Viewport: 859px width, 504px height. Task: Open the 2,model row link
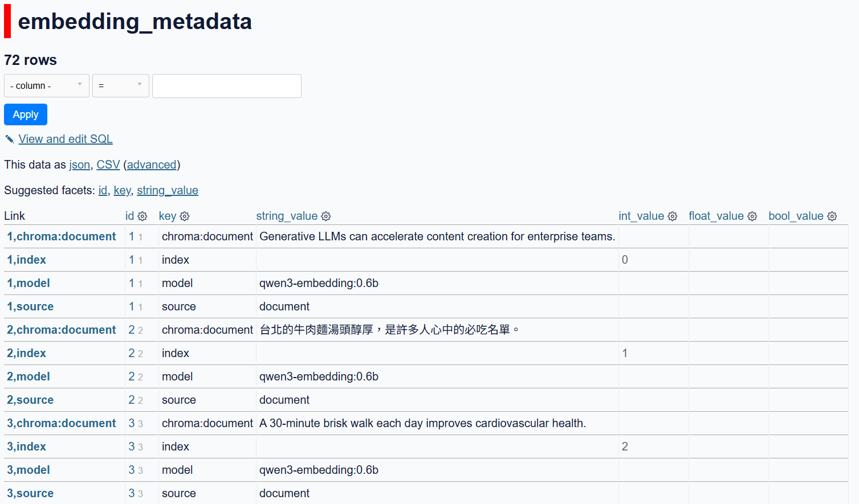tap(29, 376)
